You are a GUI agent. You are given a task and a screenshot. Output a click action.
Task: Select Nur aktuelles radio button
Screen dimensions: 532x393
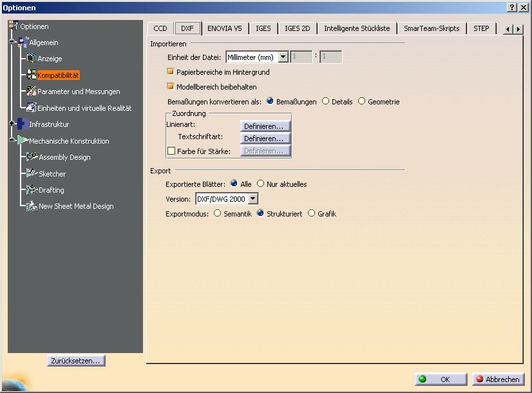coord(260,184)
